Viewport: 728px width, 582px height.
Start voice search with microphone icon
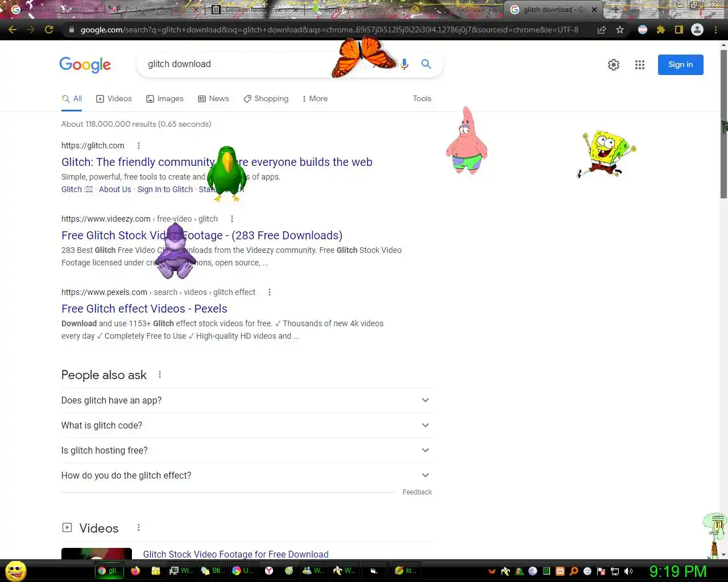pyautogui.click(x=404, y=64)
